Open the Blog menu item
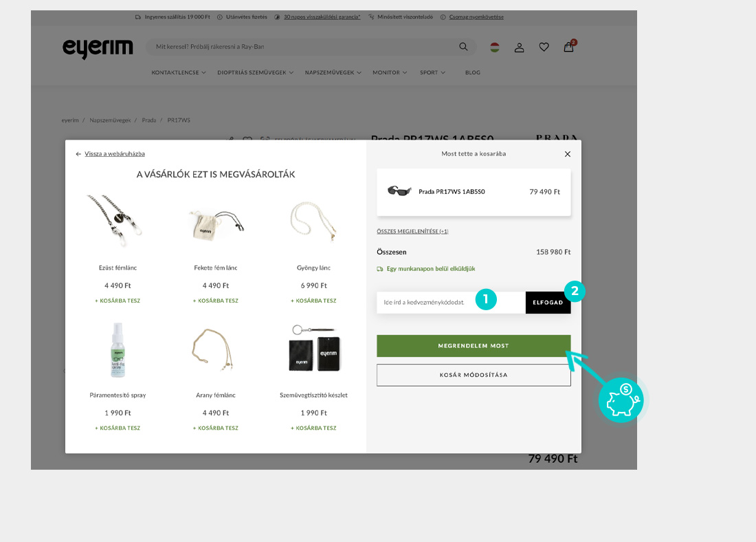 [473, 72]
